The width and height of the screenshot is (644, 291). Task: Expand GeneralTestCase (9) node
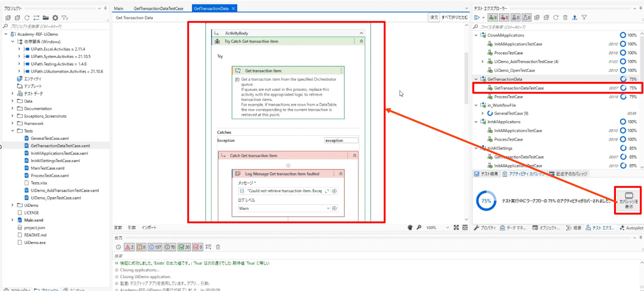tap(483, 113)
